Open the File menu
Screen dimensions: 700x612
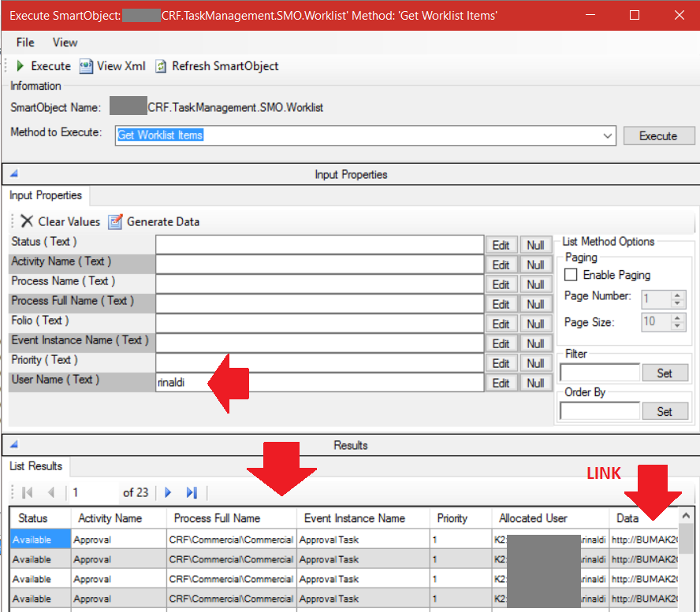coord(24,43)
